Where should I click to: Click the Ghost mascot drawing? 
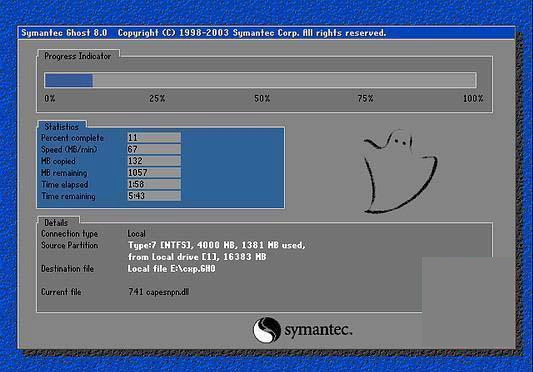[x=400, y=171]
